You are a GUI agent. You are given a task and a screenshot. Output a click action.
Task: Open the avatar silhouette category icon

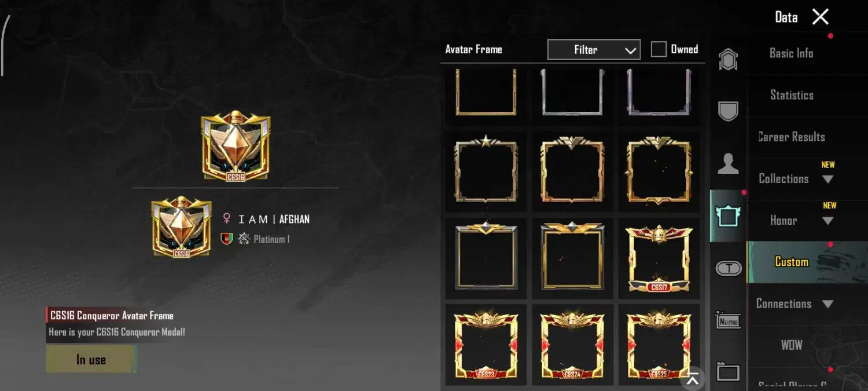[728, 164]
